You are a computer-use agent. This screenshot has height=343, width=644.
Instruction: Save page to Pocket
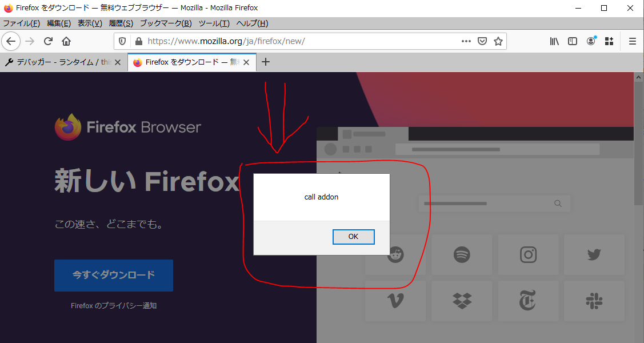[x=482, y=41]
